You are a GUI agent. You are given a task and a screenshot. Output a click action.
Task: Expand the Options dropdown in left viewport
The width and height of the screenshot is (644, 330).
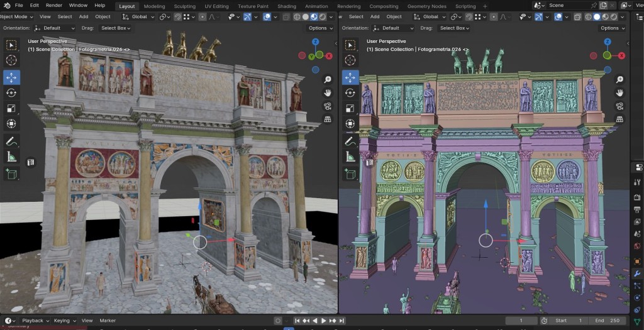320,28
